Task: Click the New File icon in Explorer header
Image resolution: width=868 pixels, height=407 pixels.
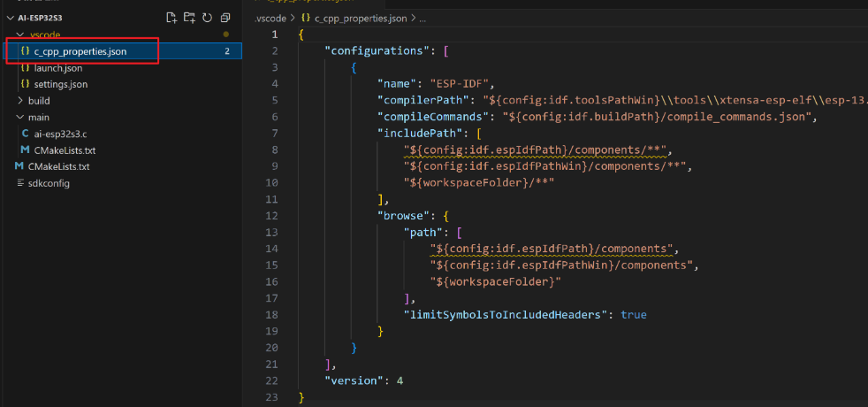Action: 171,18
